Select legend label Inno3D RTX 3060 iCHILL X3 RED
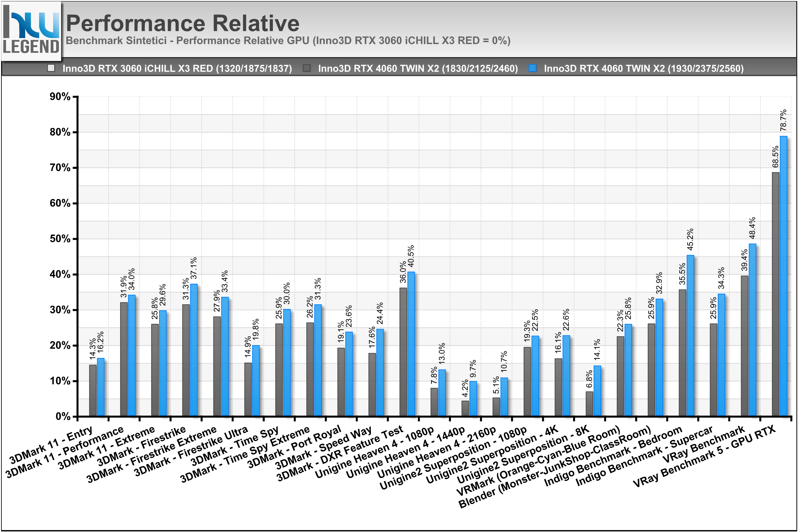Screen dimensions: 798x532 pyautogui.click(x=177, y=68)
